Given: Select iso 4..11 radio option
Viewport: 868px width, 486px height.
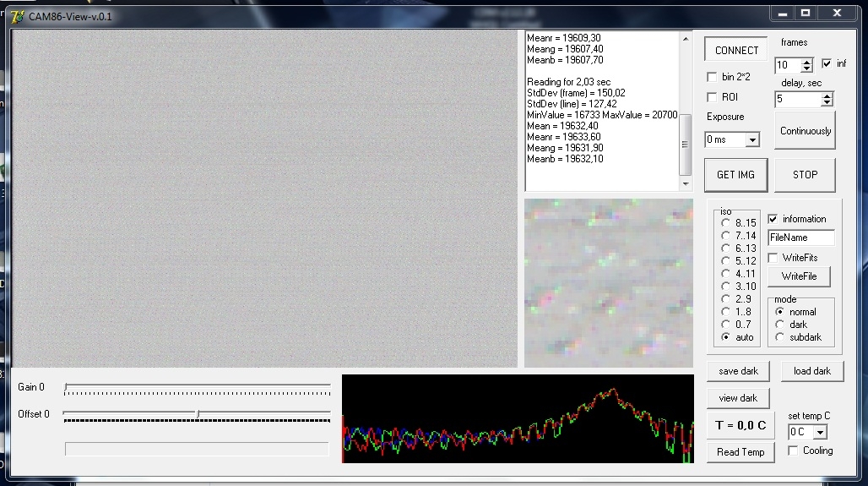Looking at the screenshot, I should 726,274.
